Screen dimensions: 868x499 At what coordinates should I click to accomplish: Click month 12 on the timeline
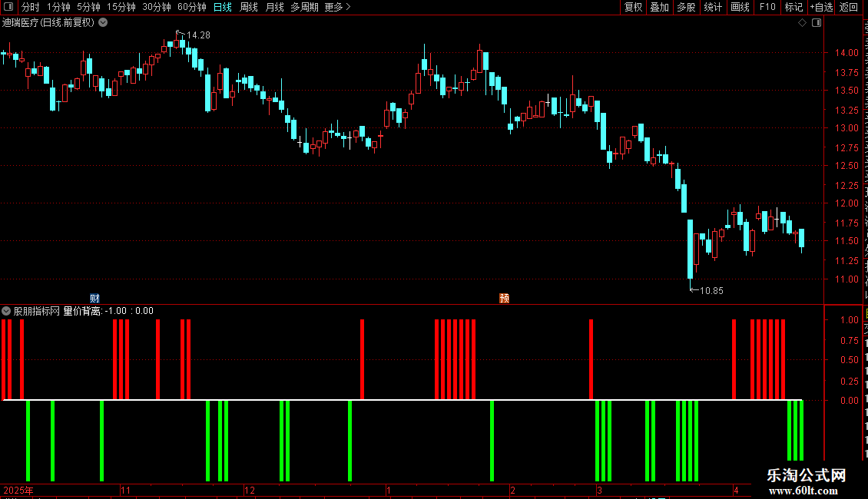(x=250, y=490)
